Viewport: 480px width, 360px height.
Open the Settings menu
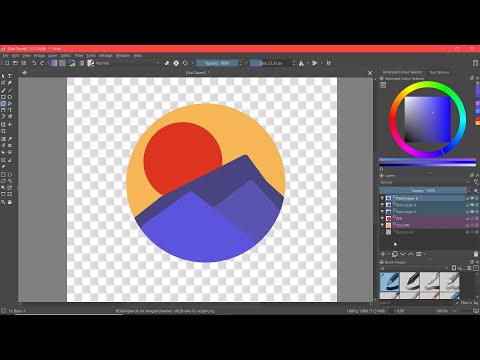[x=106, y=55]
